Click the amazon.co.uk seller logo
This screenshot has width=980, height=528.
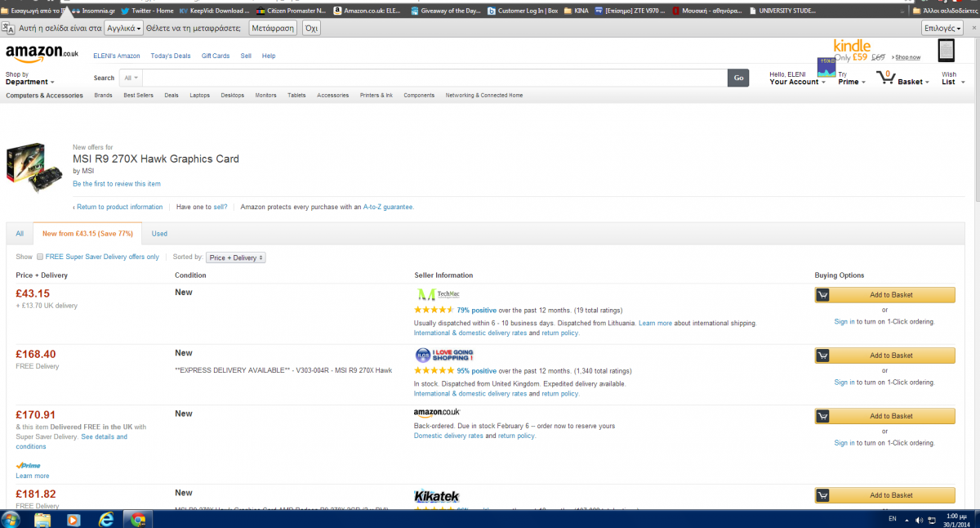click(437, 414)
